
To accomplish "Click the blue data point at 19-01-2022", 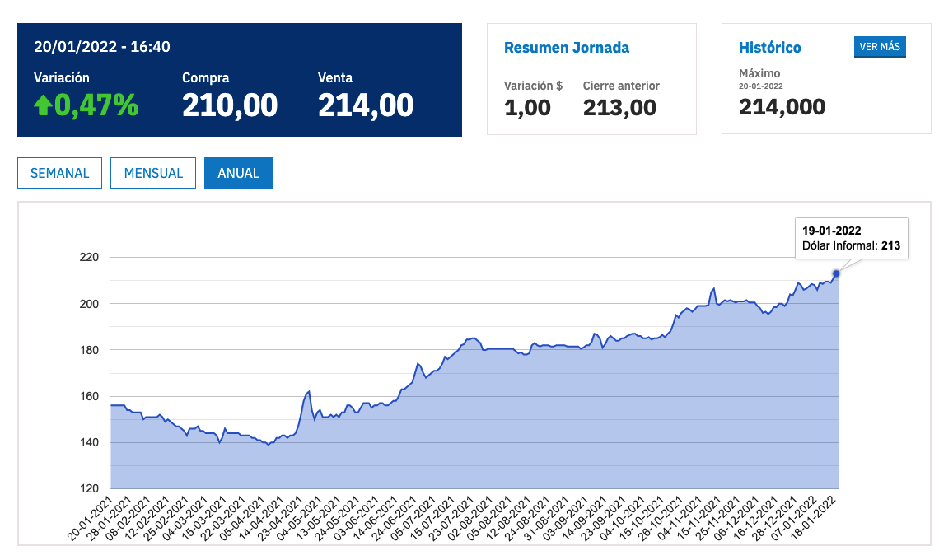I will click(x=836, y=273).
